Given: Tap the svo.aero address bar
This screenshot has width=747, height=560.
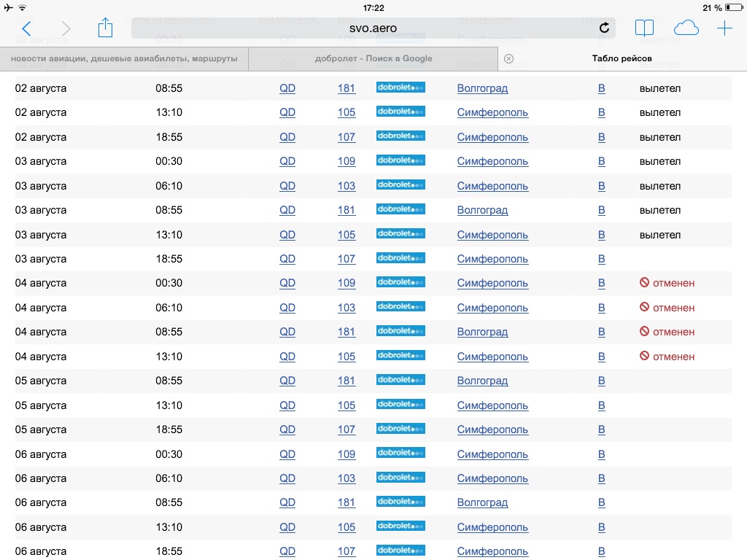Looking at the screenshot, I should coord(373,28).
